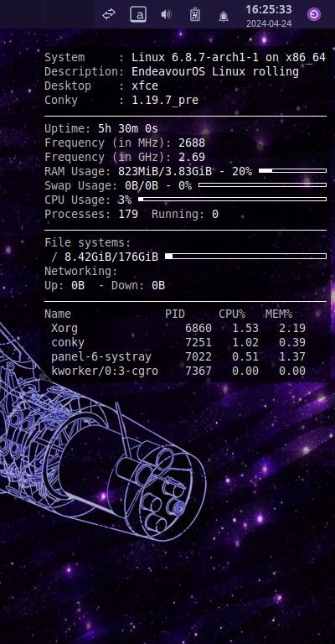The image size is (335, 644).
Task: Click the RAM Usage progress bar
Action: point(293,170)
